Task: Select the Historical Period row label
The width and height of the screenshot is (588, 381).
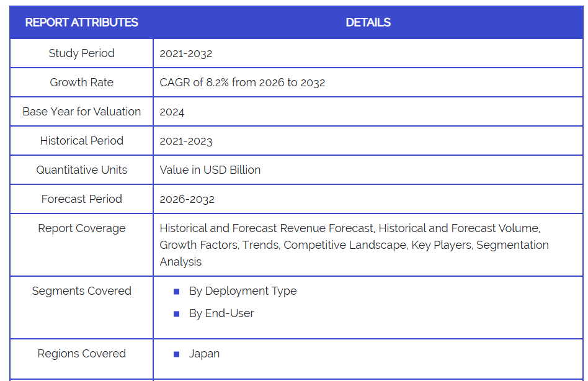Action: pos(81,141)
